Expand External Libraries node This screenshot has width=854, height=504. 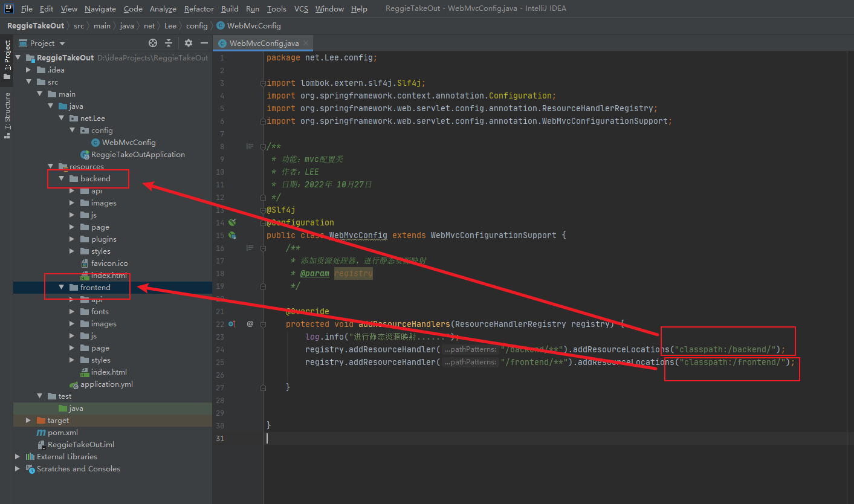pos(18,457)
